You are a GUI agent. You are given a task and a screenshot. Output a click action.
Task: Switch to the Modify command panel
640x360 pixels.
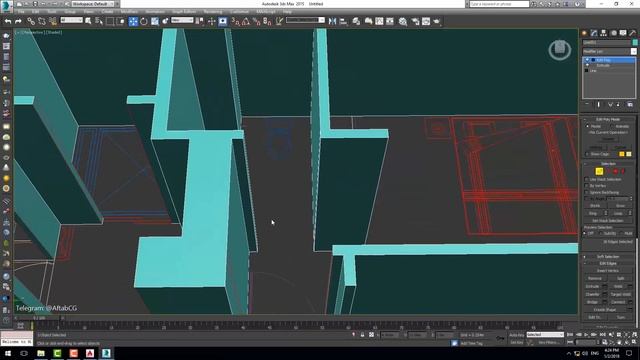pos(594,33)
